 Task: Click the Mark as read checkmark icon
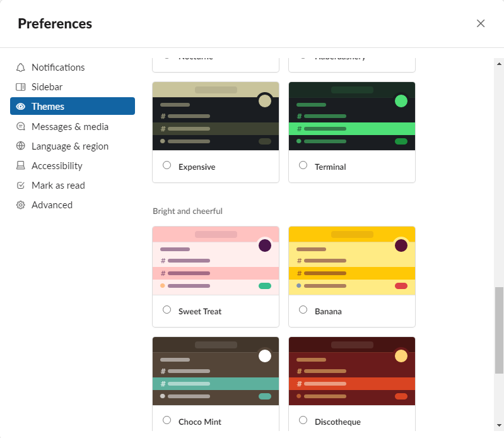pyautogui.click(x=21, y=186)
